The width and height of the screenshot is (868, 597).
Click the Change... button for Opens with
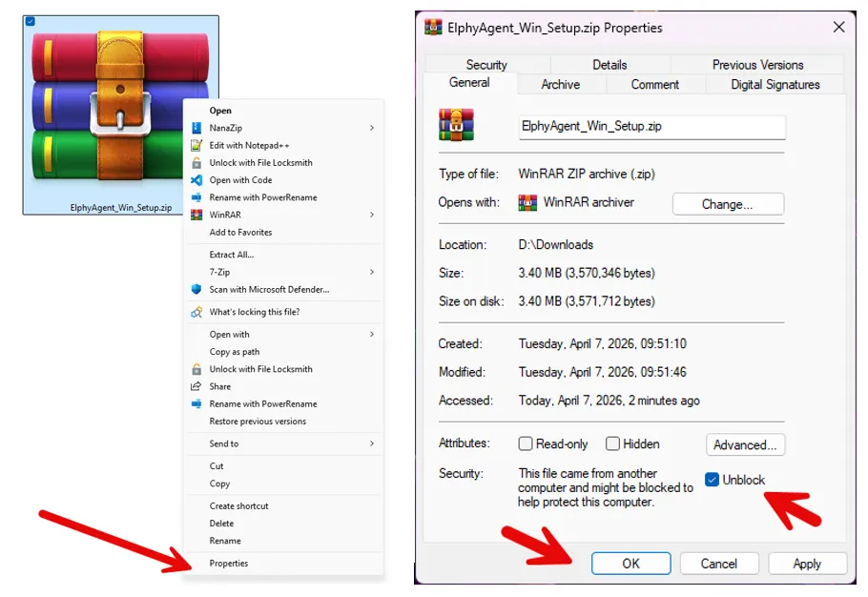pos(728,204)
